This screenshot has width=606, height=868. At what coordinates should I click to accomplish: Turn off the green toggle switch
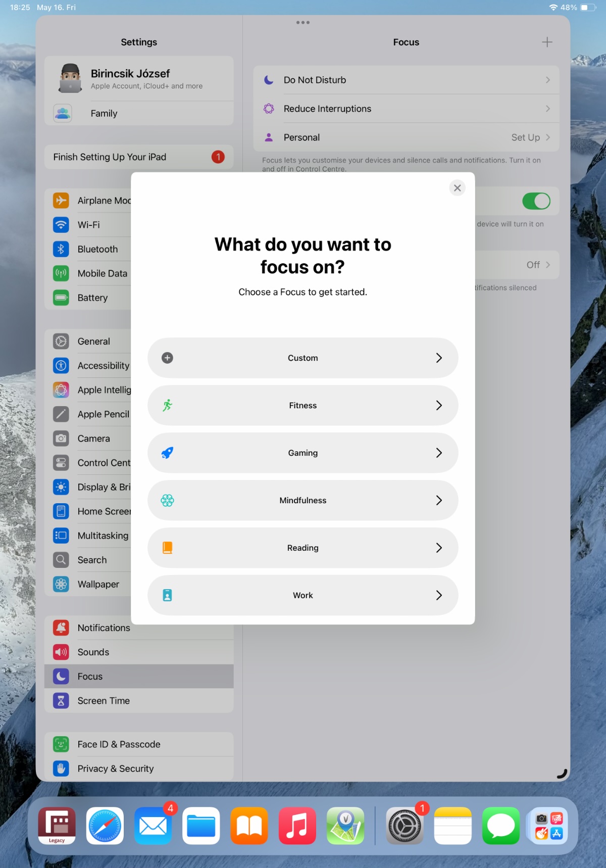click(x=536, y=201)
